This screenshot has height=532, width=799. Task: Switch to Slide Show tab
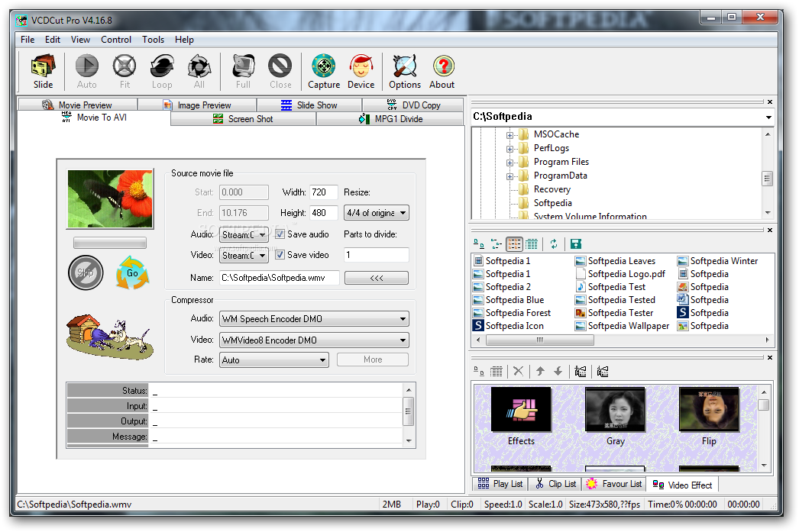(x=309, y=105)
